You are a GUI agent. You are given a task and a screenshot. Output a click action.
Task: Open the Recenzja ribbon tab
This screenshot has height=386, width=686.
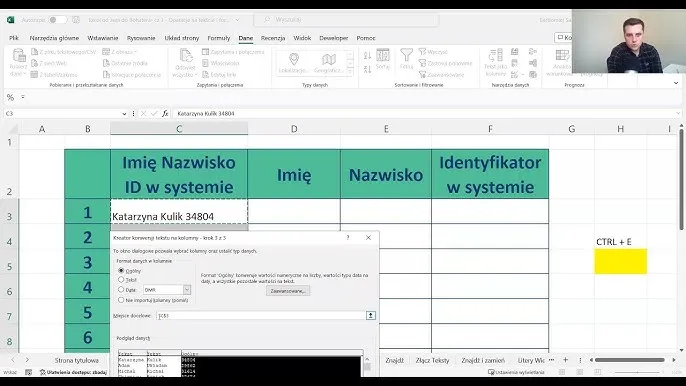coord(273,38)
